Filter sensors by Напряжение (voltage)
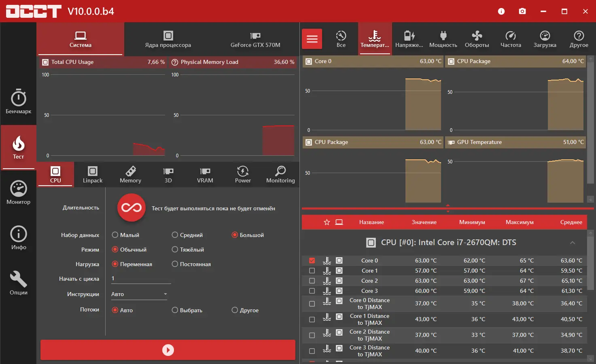Screen dimensions: 596x364 click(409, 39)
